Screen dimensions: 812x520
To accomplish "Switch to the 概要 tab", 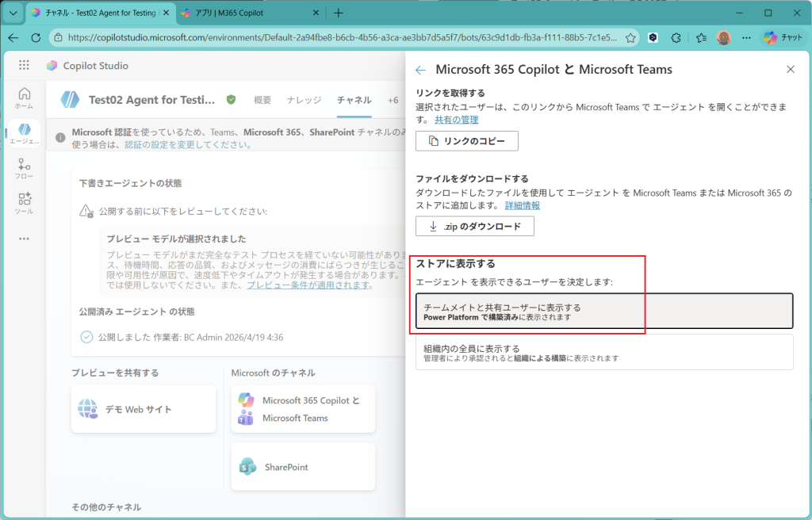I will (x=262, y=100).
